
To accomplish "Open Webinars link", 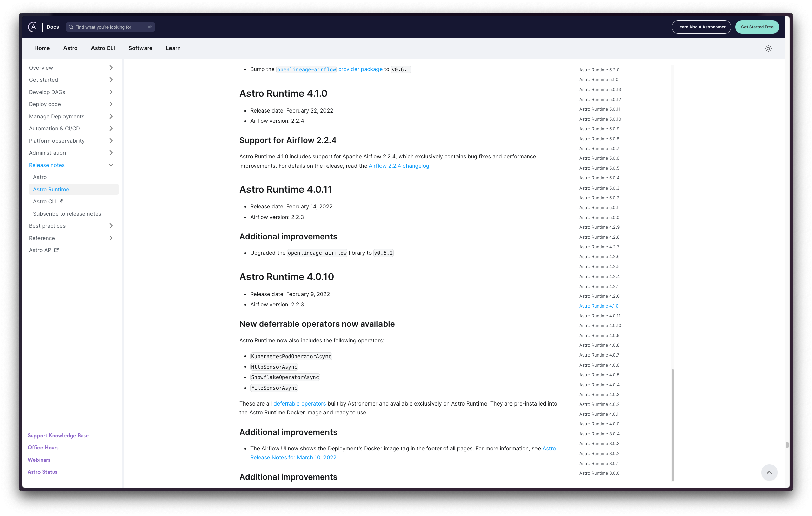I will pos(39,460).
